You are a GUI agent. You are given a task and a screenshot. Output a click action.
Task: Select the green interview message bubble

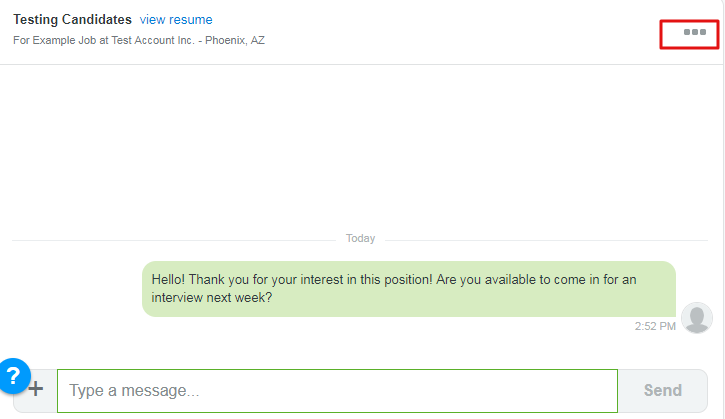coord(408,289)
